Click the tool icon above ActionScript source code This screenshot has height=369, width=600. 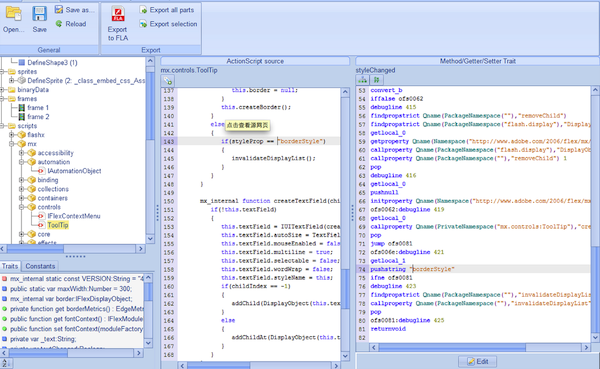[168, 80]
